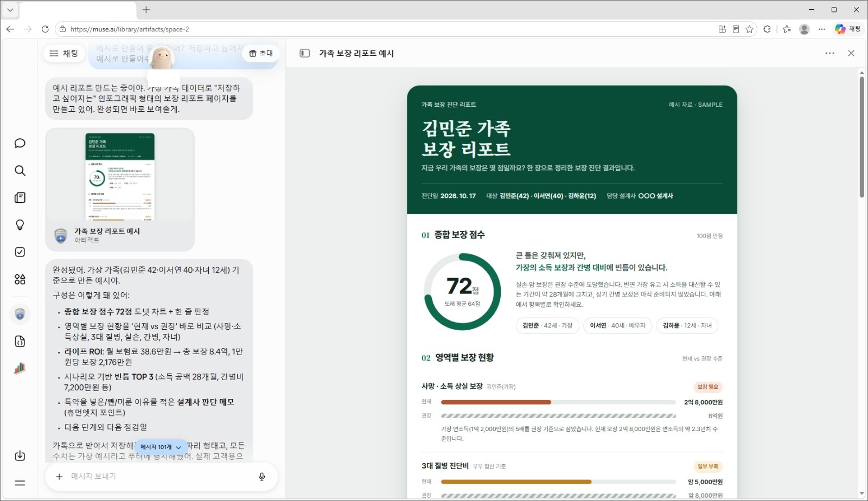
Task: Open the 채팅 menu button
Action: [x=64, y=53]
